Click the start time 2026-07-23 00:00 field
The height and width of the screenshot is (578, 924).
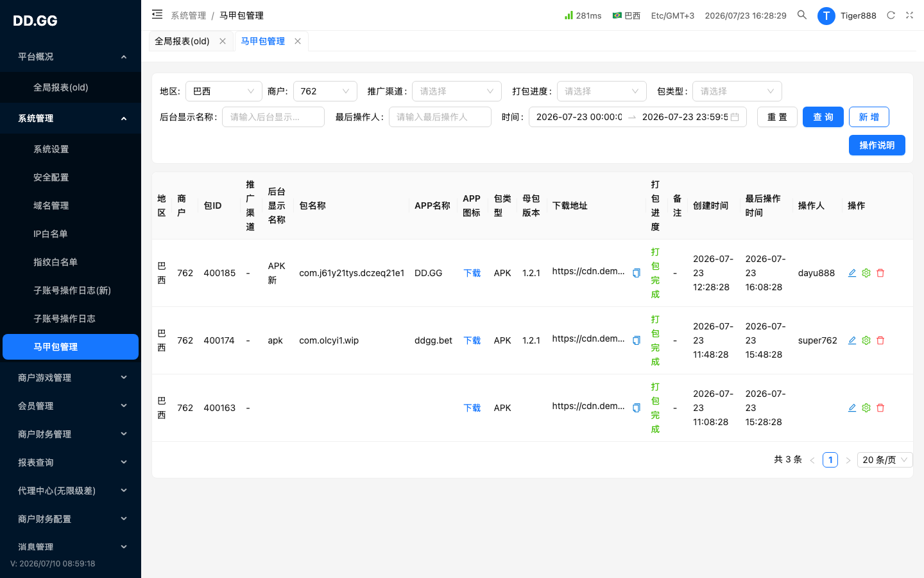(579, 117)
